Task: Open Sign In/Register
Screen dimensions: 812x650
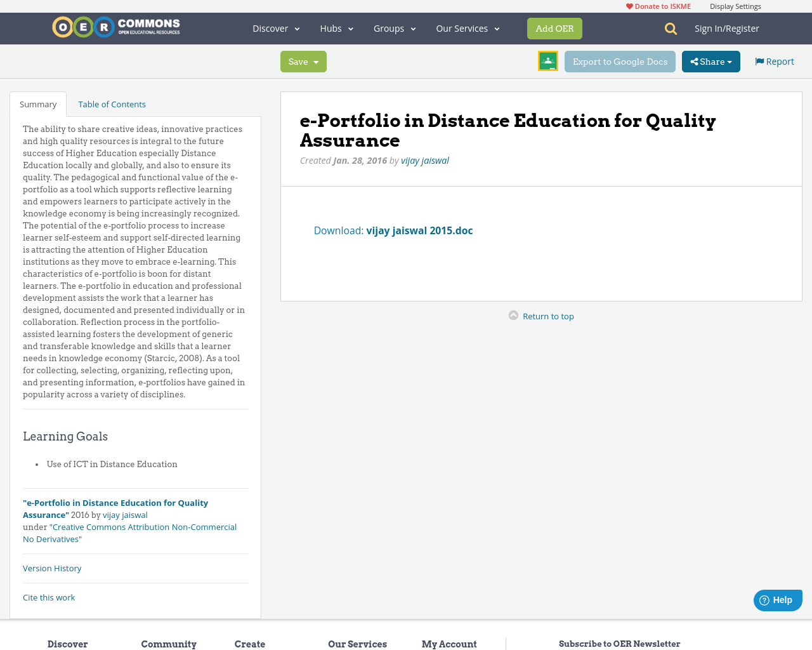Action: click(727, 28)
